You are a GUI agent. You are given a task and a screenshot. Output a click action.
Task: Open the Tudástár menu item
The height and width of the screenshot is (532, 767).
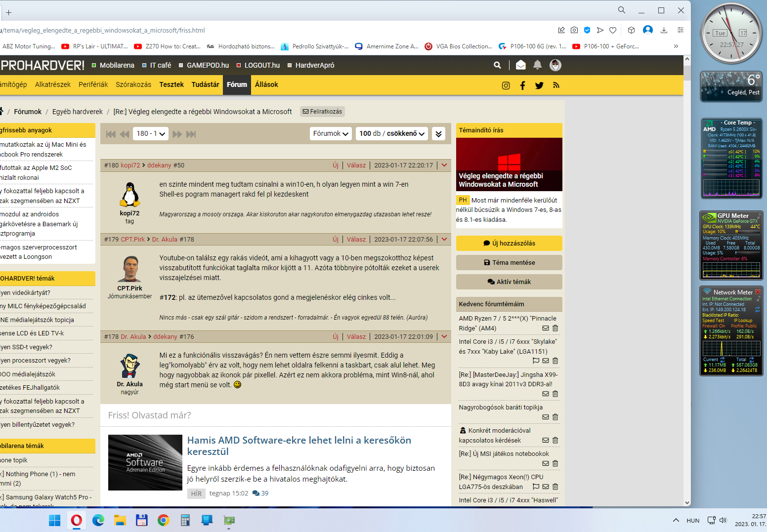[x=206, y=84]
